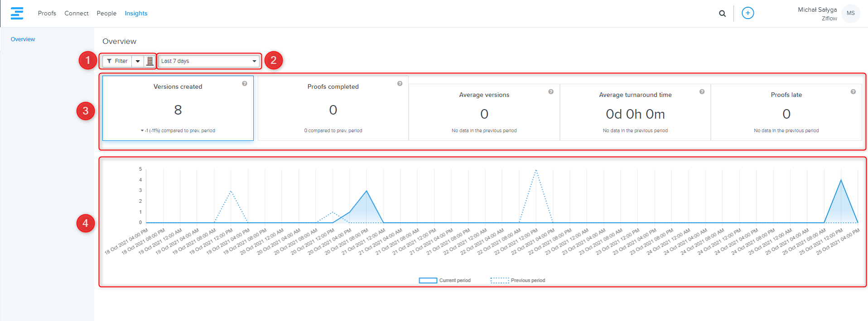The height and width of the screenshot is (321, 868).
Task: Click the Ziflow logo icon
Action: [x=17, y=13]
